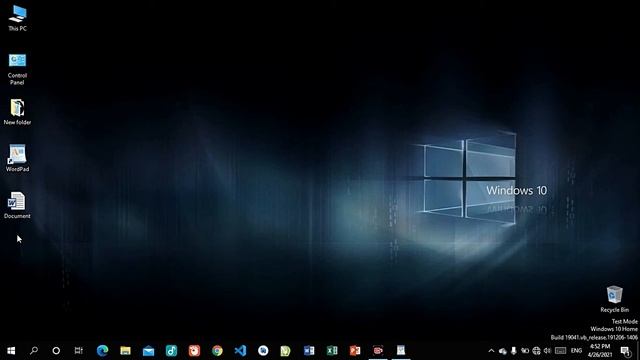The height and width of the screenshot is (360, 640).
Task: Open Microsoft Excel from taskbar
Action: pyautogui.click(x=332, y=350)
